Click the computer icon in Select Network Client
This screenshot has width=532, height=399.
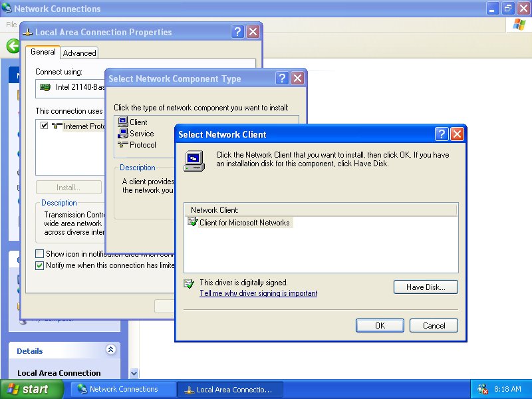pos(194,160)
